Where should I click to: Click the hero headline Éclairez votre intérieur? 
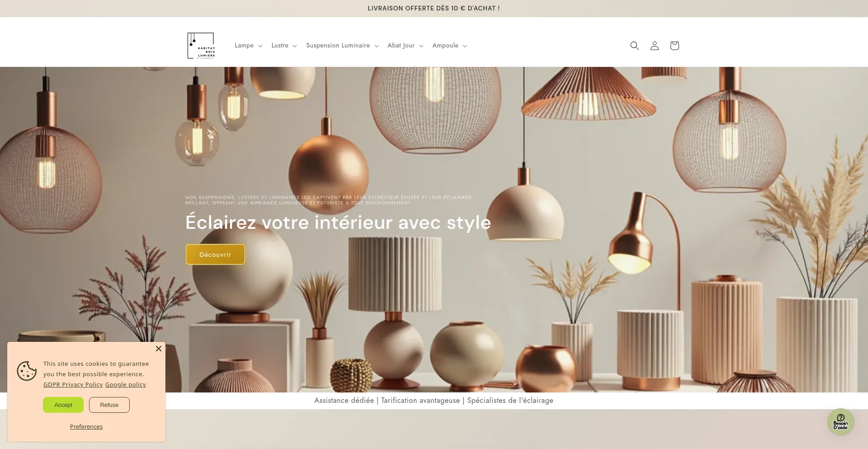pos(338,222)
